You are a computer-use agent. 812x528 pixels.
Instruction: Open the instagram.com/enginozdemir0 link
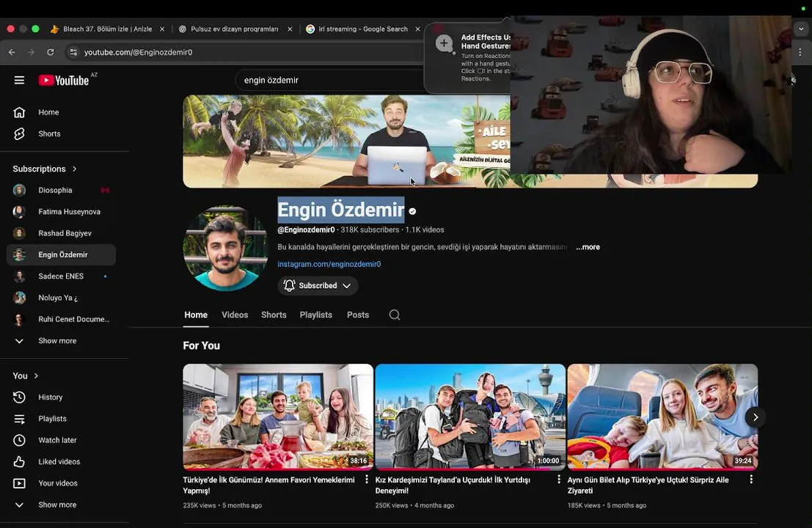329,264
